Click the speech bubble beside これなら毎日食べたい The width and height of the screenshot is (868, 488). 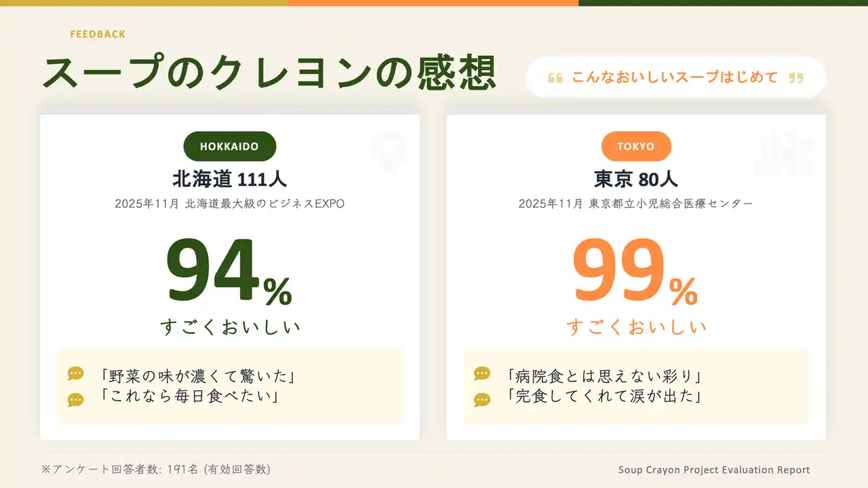75,400
